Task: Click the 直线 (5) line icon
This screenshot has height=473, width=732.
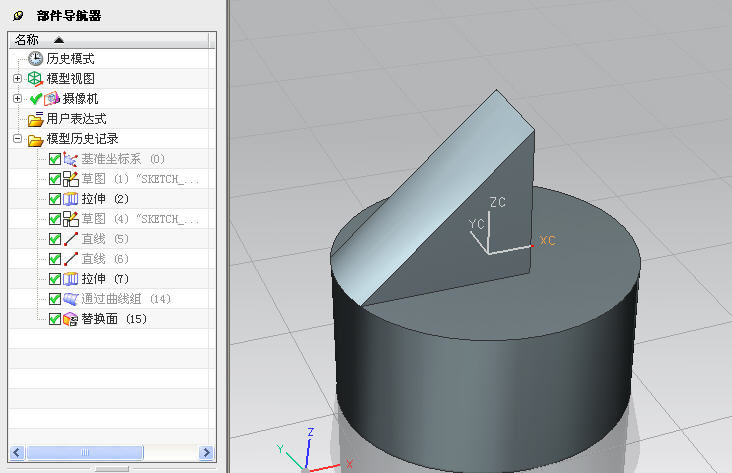Action: 71,239
